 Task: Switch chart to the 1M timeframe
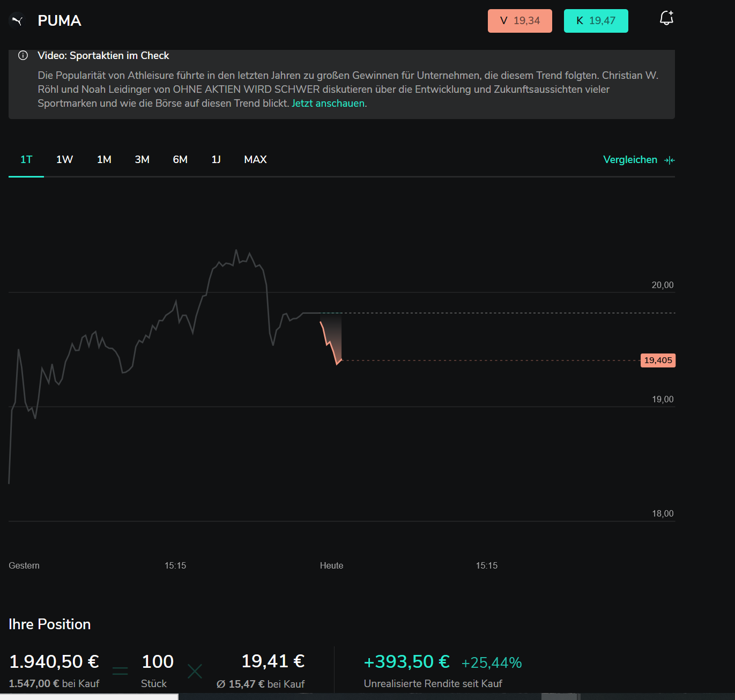pos(104,160)
